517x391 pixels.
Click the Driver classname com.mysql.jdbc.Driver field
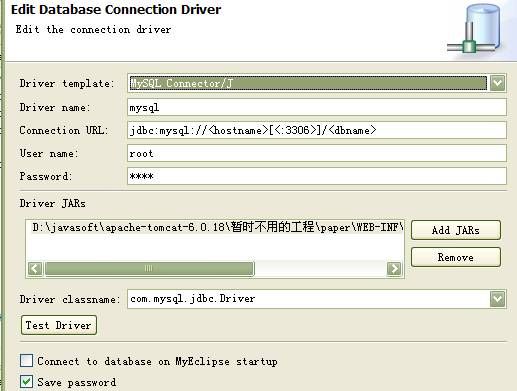point(308,299)
